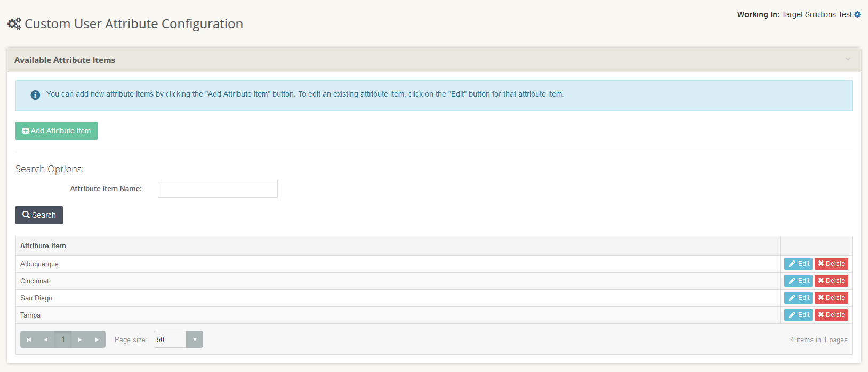Delete the Cincinnati attribute item
Viewport: 868px width, 372px height.
tap(831, 281)
